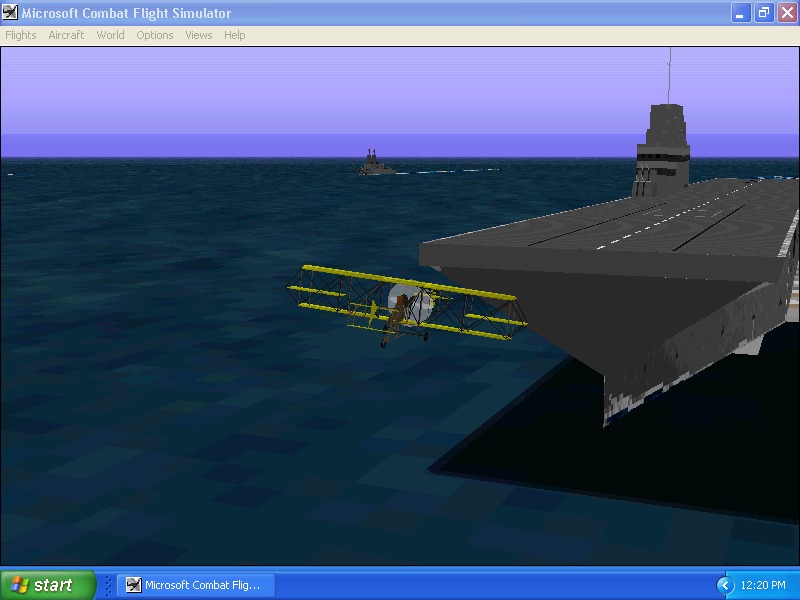Open the Help menu
This screenshot has width=800, height=600.
coord(235,35)
